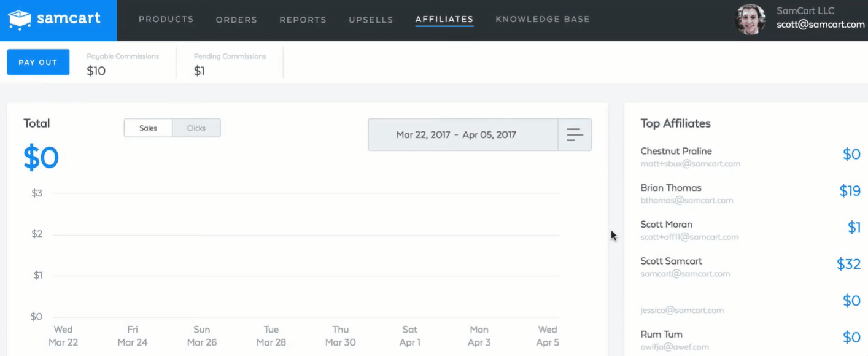Click Pending Commissions $1 value
868x356 pixels.
[x=200, y=71]
